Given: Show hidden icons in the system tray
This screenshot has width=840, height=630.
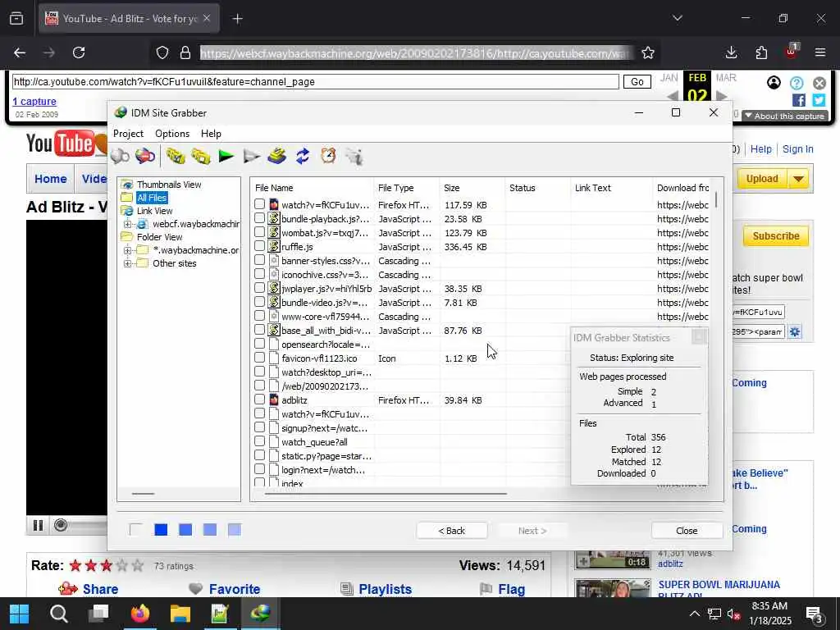Looking at the screenshot, I should coord(694,614).
